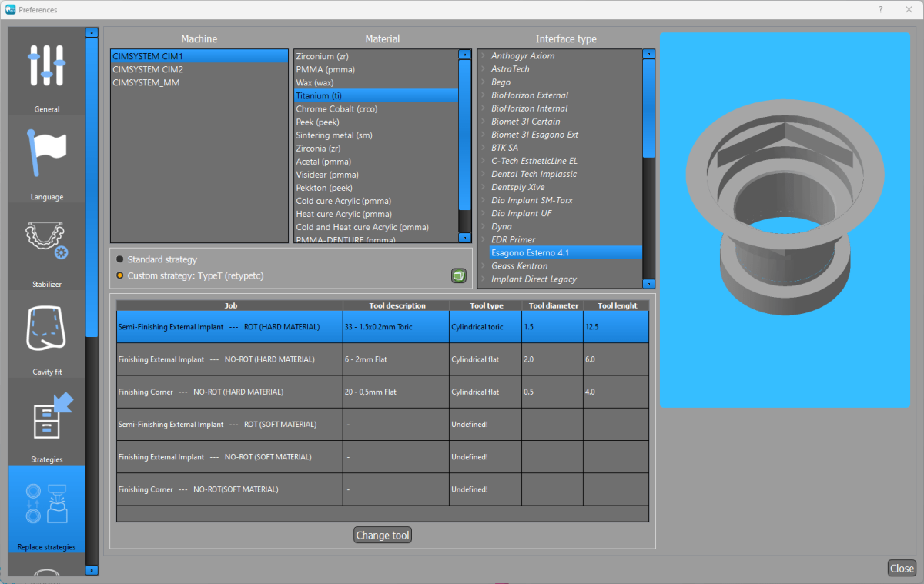Screen dimensions: 924x584
Task: Expand Dentsply Xive entry
Action: 483,187
